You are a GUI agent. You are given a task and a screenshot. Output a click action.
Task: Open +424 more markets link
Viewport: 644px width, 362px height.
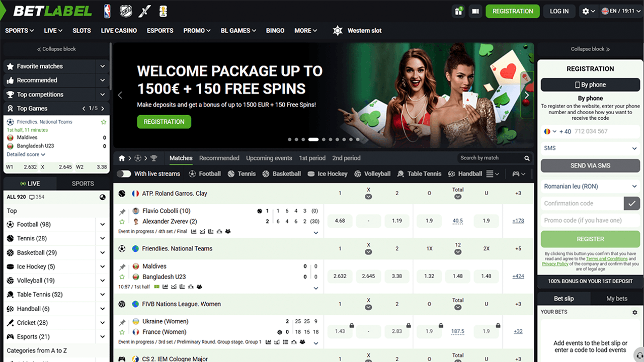tap(518, 276)
